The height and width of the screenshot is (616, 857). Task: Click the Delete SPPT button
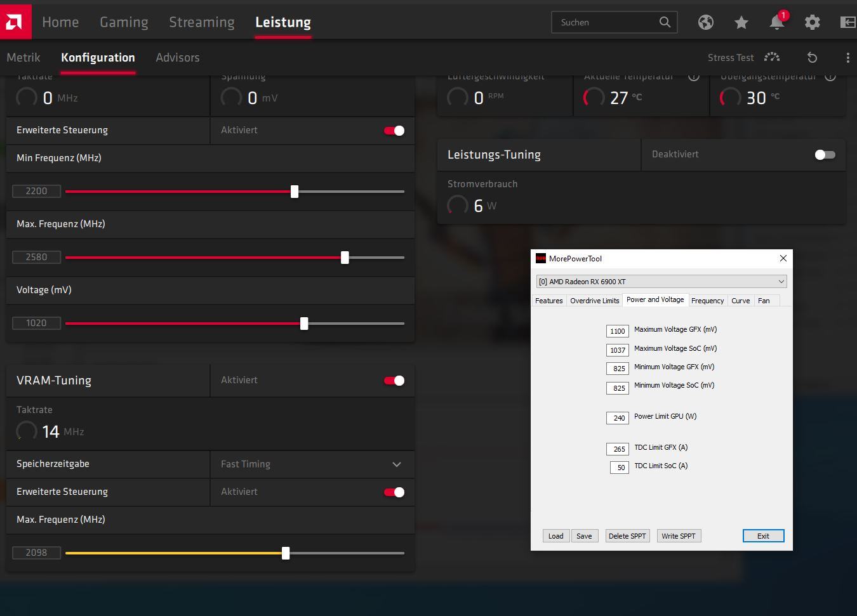click(x=627, y=536)
